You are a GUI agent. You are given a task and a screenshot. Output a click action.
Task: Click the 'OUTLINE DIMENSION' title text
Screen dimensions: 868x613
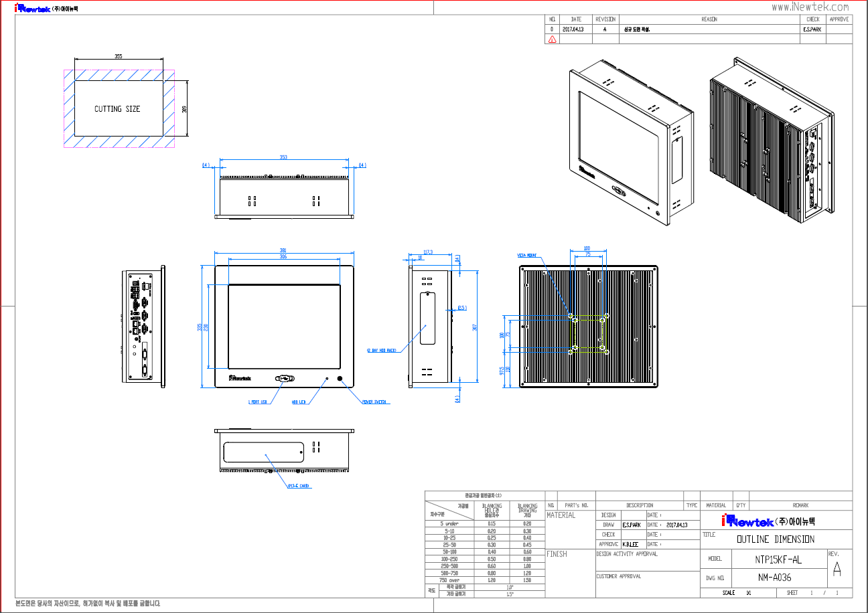pos(775,539)
